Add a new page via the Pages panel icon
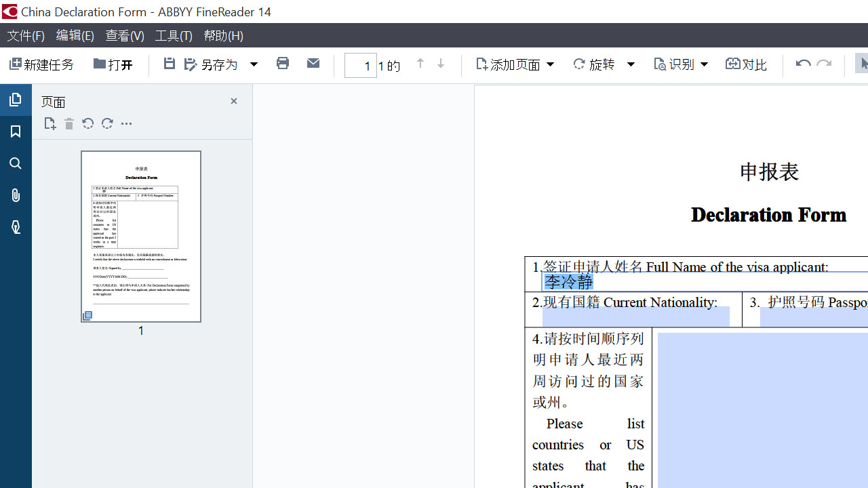The height and width of the screenshot is (488, 868). pos(50,123)
